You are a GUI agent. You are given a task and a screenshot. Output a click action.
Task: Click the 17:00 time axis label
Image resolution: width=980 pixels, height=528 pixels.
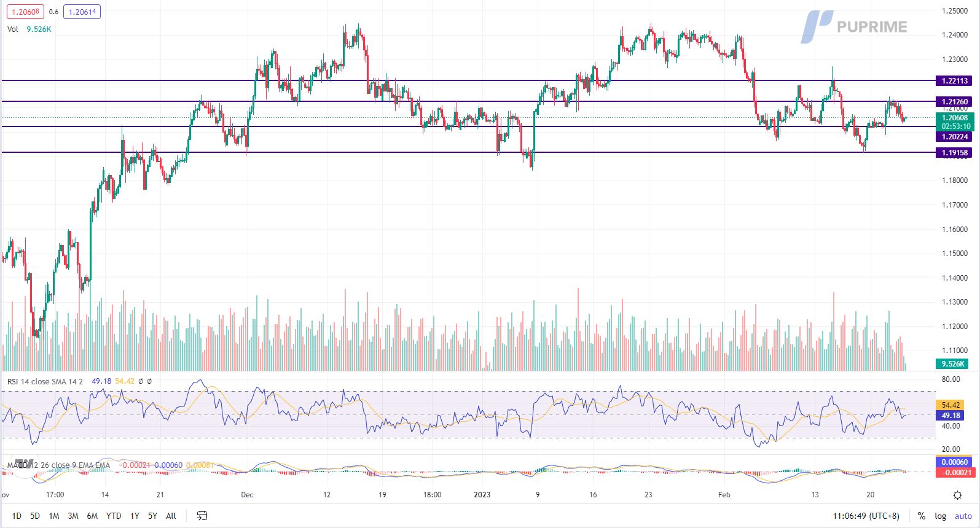coord(55,495)
